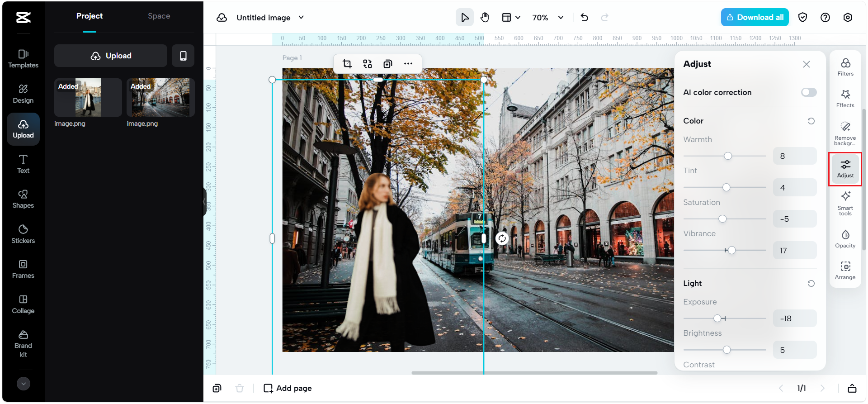The image size is (868, 404).
Task: Click Add page button
Action: point(288,388)
